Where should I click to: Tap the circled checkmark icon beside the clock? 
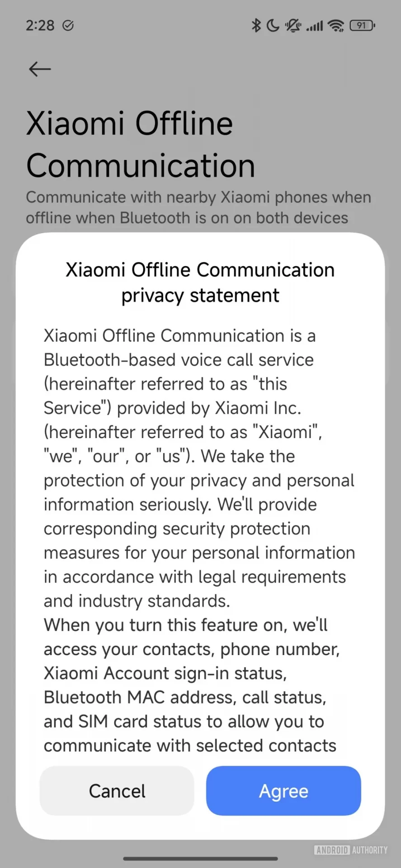point(68,25)
